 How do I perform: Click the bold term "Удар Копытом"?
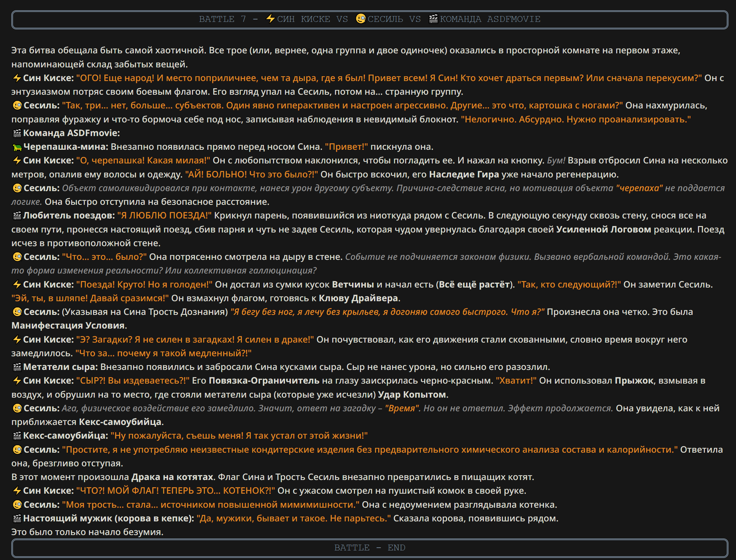[x=412, y=395]
